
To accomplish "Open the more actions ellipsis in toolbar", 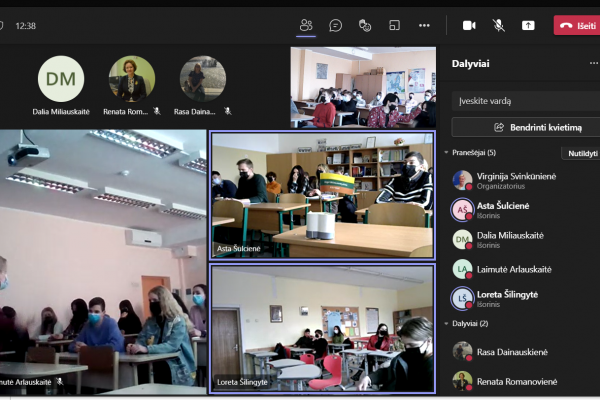I will coord(424,26).
